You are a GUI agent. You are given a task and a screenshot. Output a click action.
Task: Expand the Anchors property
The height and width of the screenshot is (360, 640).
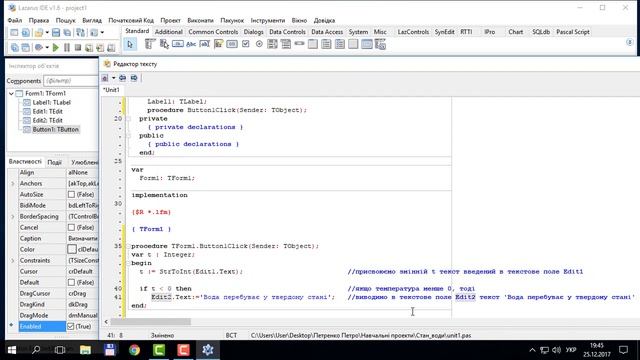point(12,184)
